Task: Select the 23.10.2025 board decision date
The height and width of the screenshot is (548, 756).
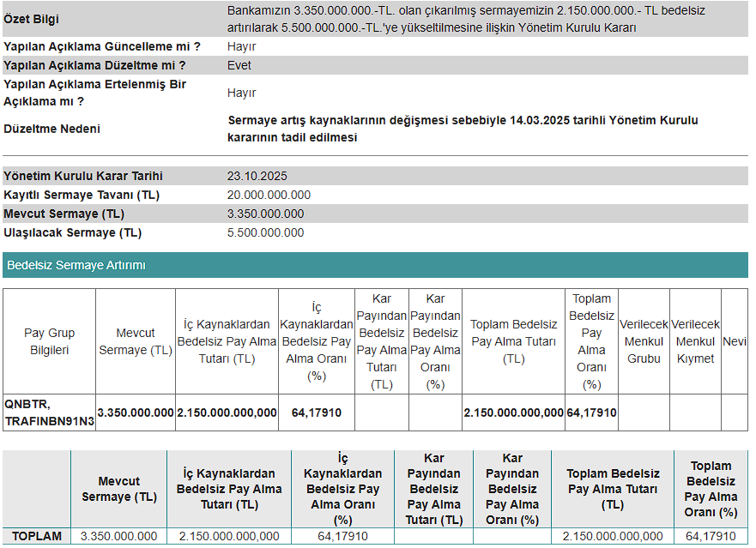Action: 257,176
